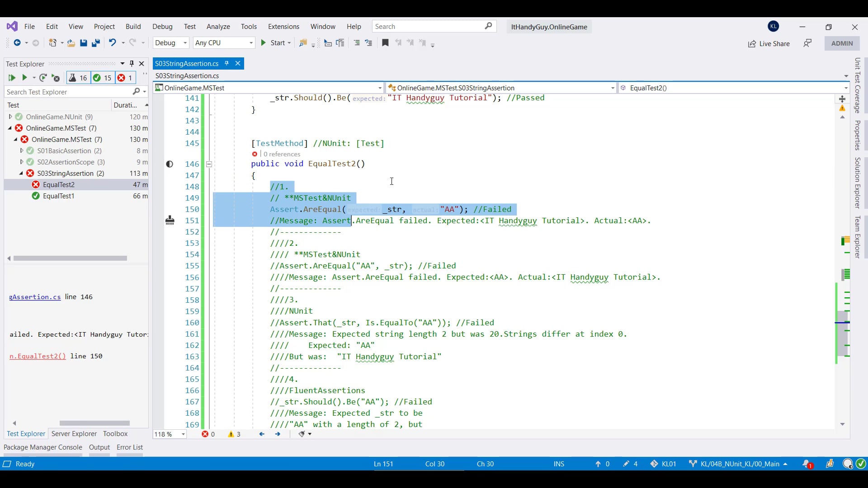
Task: Click the Undo toolbar icon
Action: point(112,42)
